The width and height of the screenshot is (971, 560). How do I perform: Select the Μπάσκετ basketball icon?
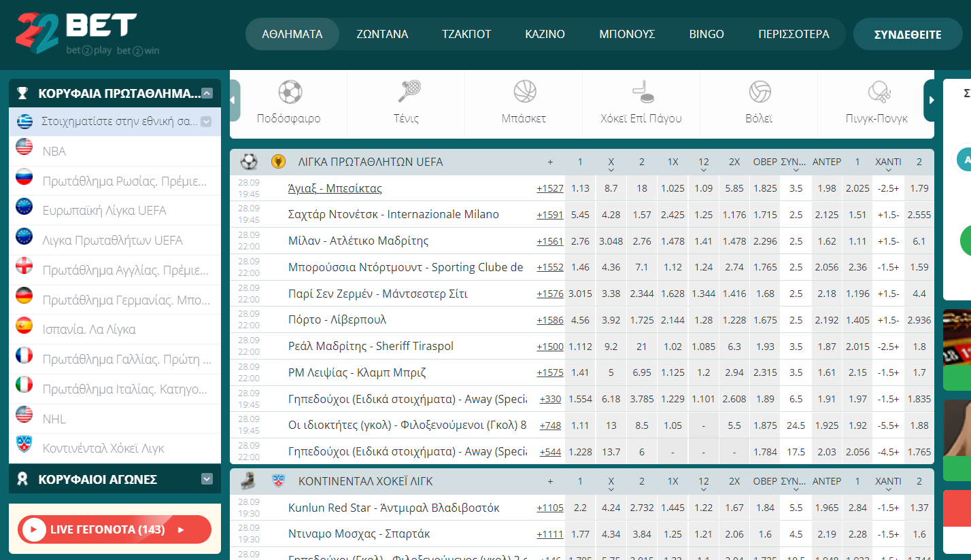pyautogui.click(x=524, y=91)
